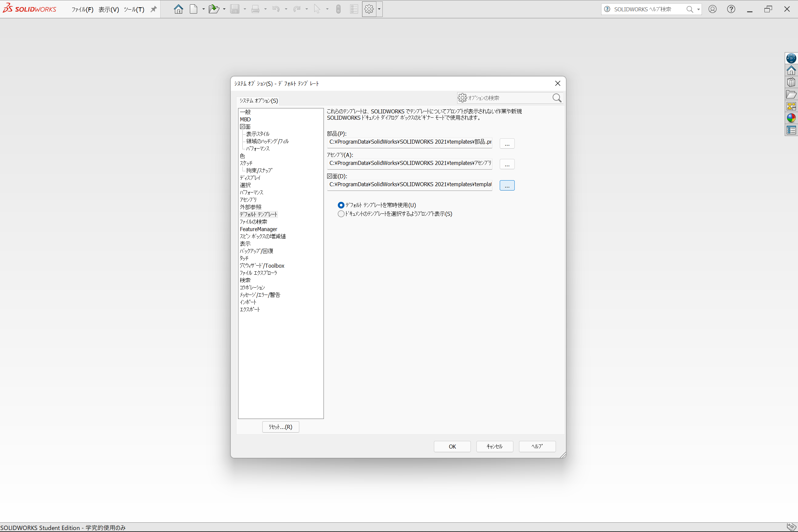Open File Explorer folder icon in task pane
The image size is (798, 532).
click(791, 94)
